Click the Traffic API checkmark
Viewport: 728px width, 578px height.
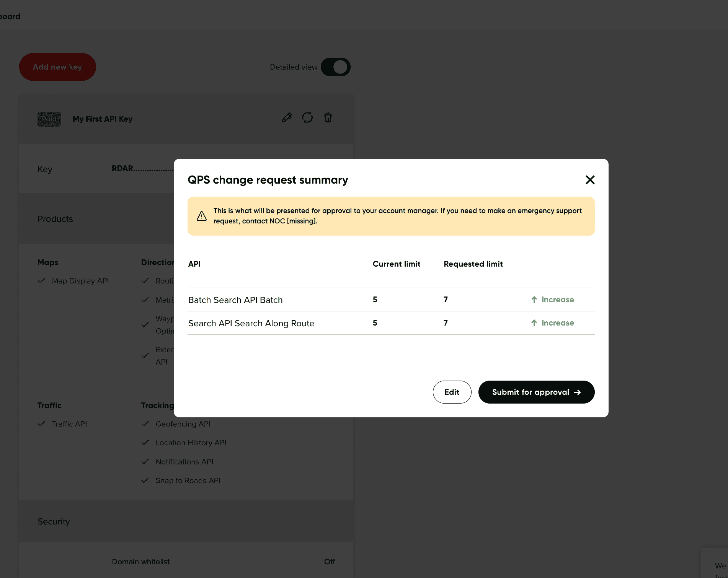(41, 424)
